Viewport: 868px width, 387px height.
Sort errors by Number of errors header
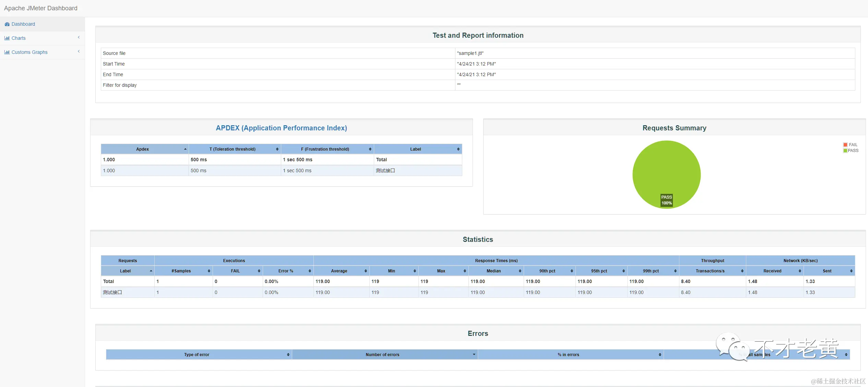pyautogui.click(x=382, y=355)
